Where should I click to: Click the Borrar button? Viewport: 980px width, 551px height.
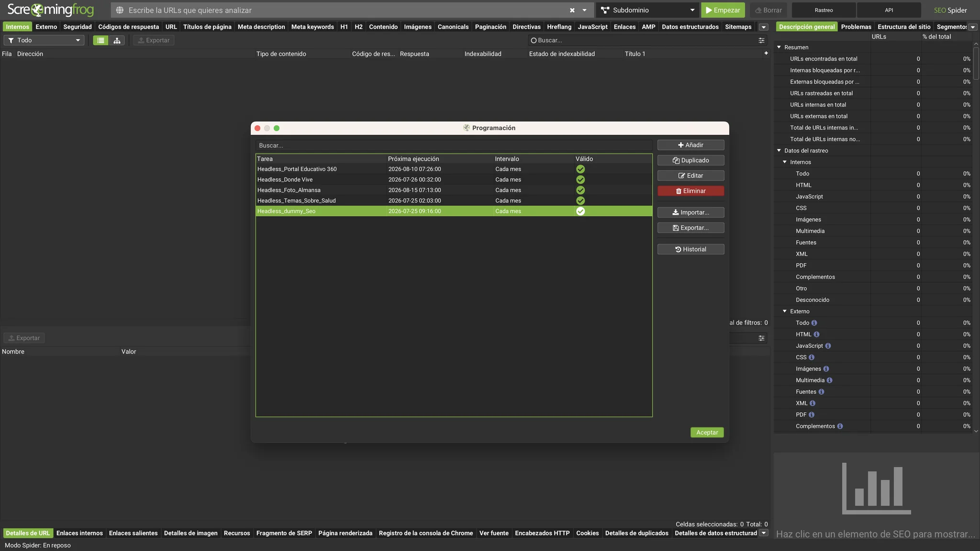click(x=768, y=10)
